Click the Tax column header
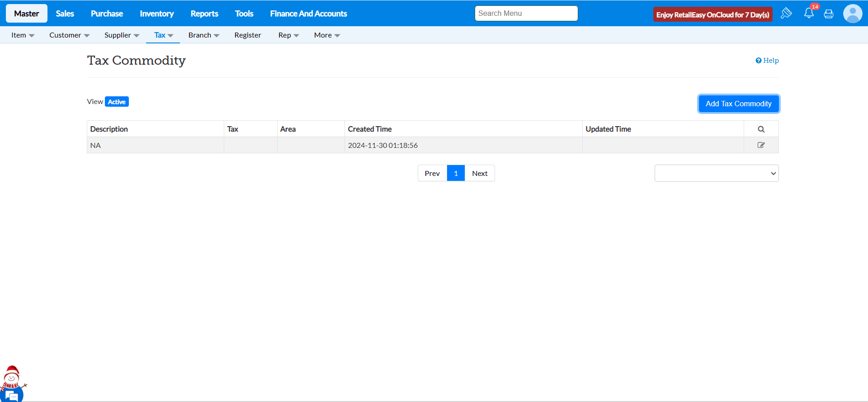The height and width of the screenshot is (402, 868). pos(250,129)
